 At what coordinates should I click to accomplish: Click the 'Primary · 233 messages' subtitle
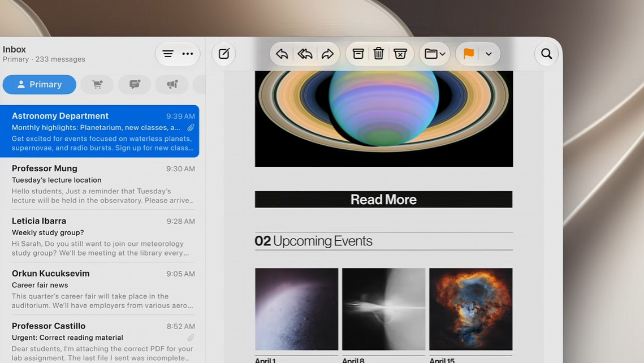point(44,59)
